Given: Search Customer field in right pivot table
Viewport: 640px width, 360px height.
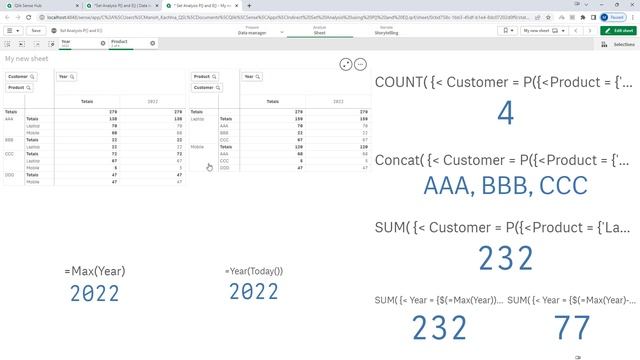Looking at the screenshot, I should [207, 87].
